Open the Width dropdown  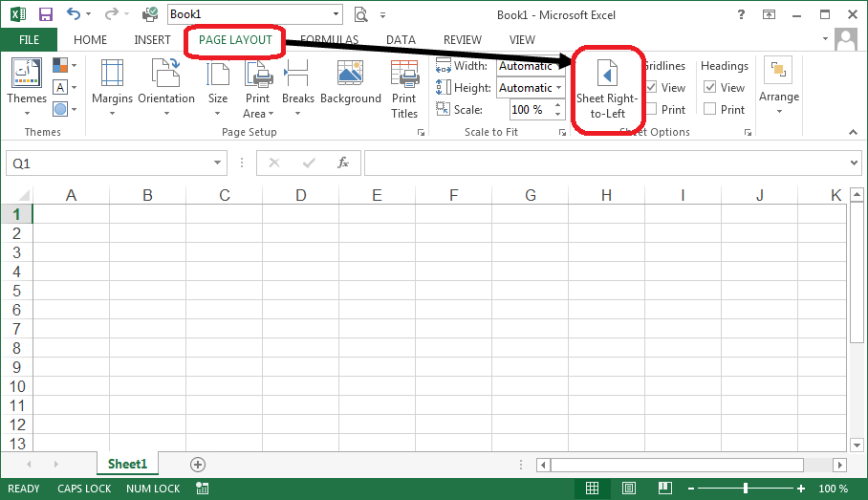(560, 66)
